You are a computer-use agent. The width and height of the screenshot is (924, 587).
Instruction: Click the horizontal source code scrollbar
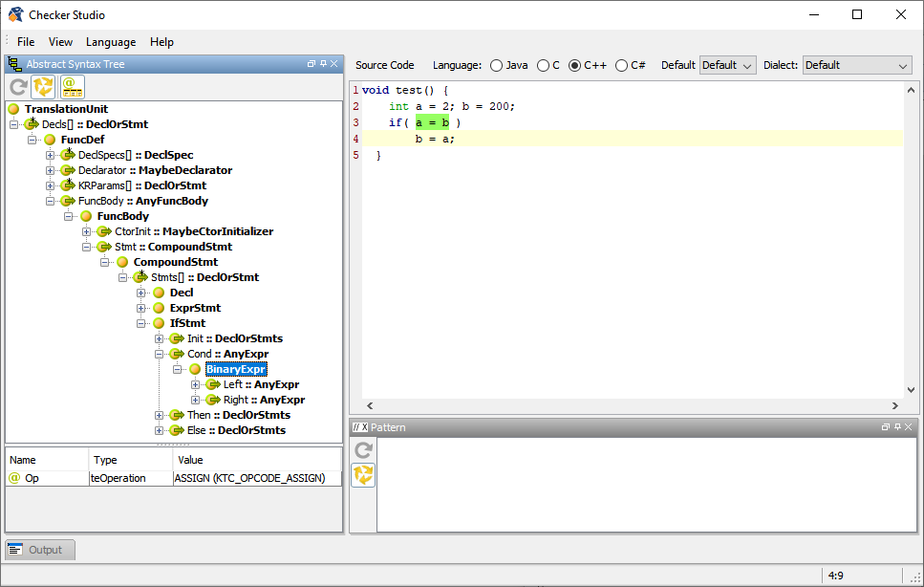(x=631, y=405)
